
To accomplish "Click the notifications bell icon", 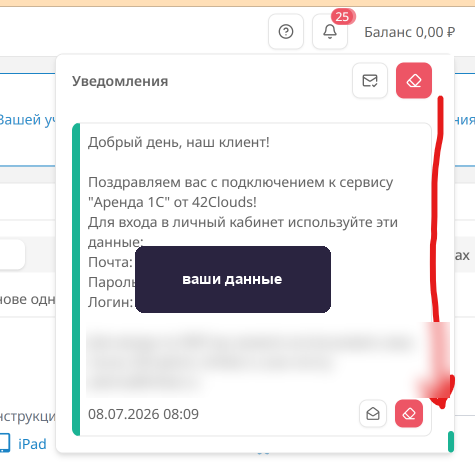I will [x=330, y=32].
